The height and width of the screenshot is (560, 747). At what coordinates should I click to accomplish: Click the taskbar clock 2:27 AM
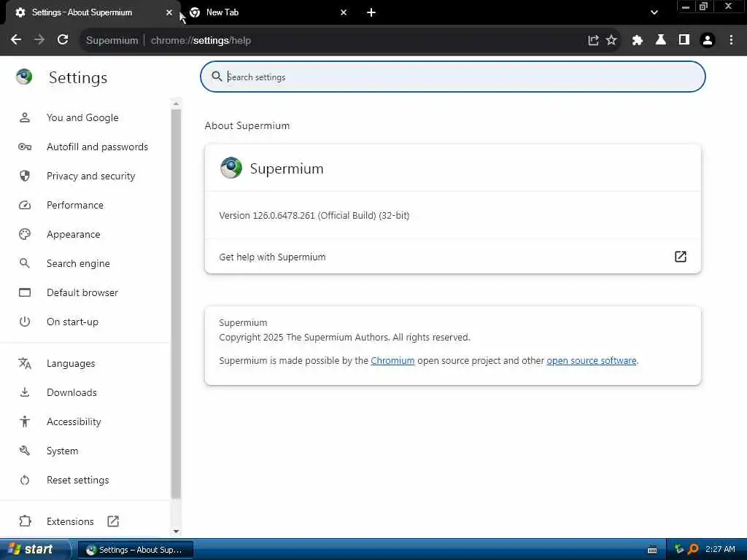coord(720,549)
